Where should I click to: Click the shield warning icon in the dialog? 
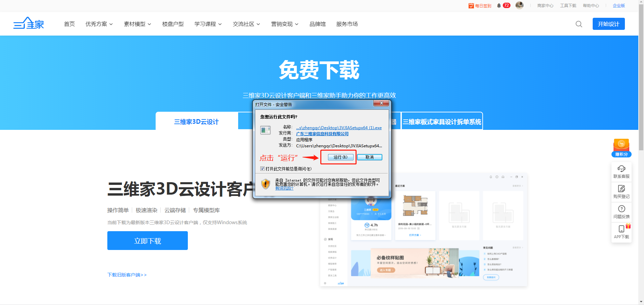click(266, 184)
